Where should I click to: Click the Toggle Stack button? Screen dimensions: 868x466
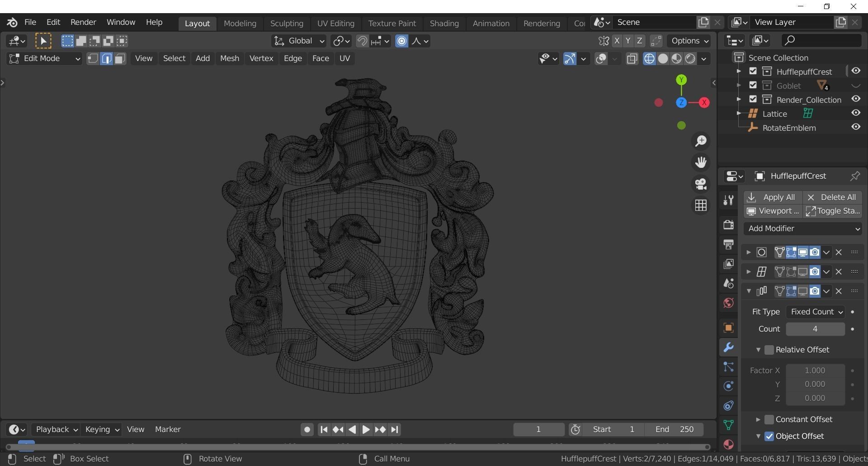(x=832, y=211)
